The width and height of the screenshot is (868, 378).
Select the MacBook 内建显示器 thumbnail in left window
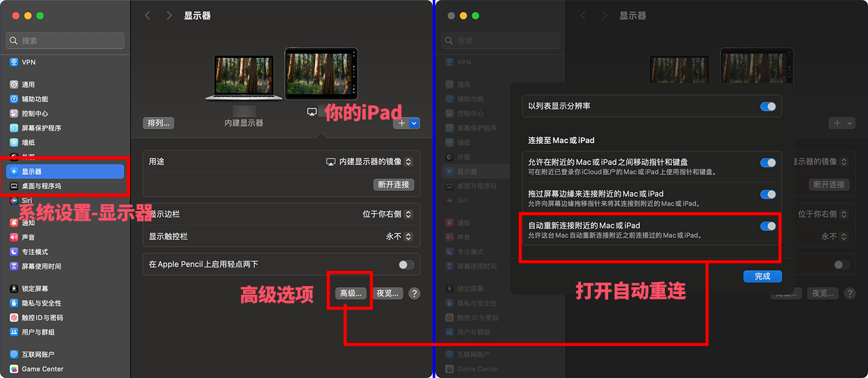click(x=244, y=78)
